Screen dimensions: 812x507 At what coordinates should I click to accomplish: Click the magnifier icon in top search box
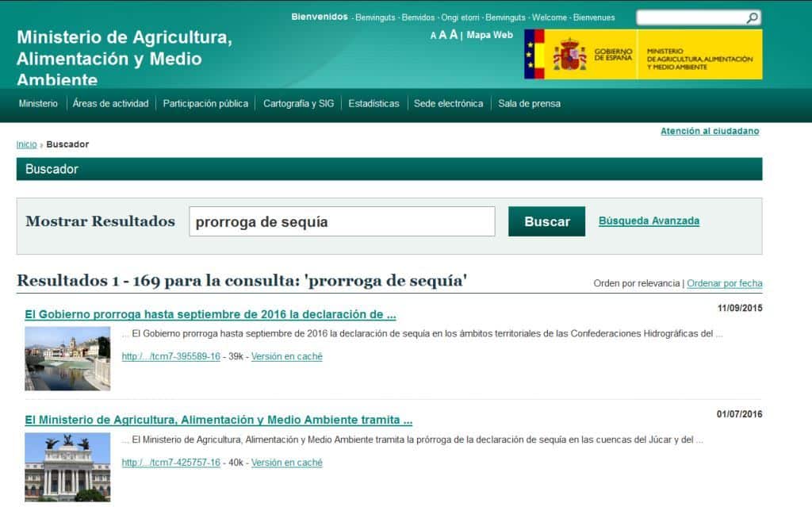coord(752,17)
